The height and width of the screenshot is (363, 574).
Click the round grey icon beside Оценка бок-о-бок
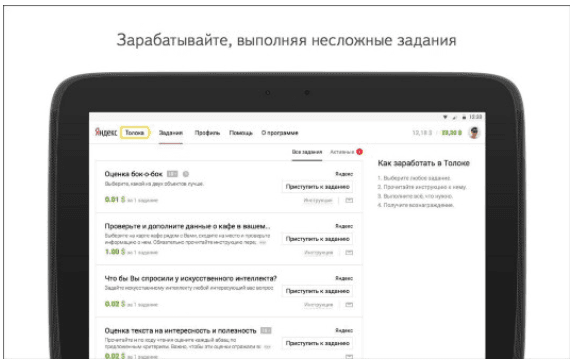point(186,174)
